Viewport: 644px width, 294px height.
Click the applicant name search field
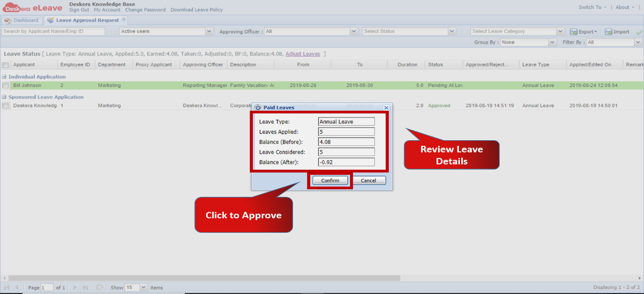point(53,31)
